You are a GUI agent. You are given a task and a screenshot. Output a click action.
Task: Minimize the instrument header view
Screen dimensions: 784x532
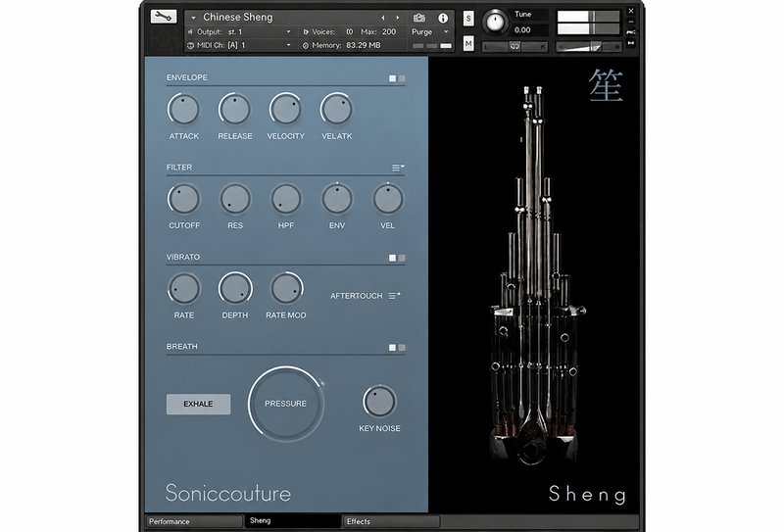point(631,22)
